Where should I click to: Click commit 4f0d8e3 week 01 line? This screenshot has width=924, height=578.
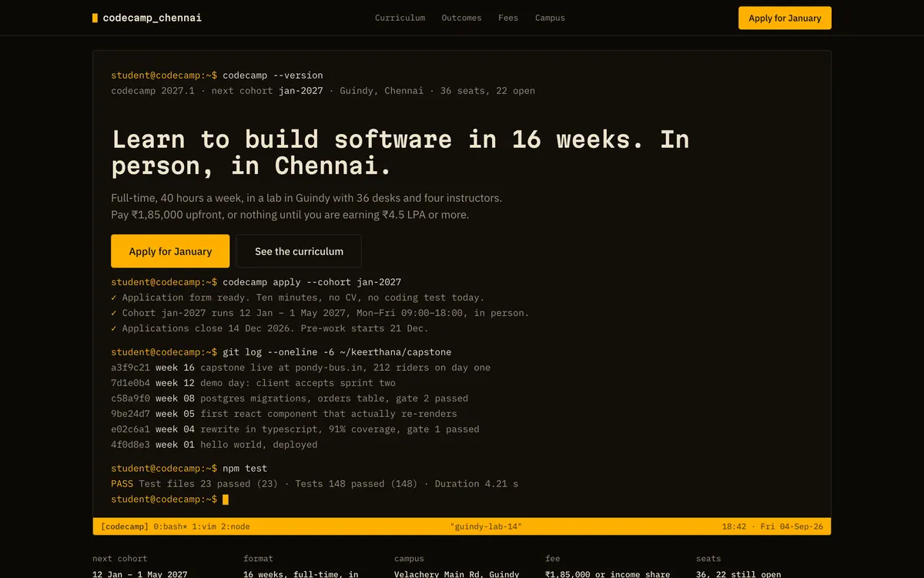click(x=214, y=445)
